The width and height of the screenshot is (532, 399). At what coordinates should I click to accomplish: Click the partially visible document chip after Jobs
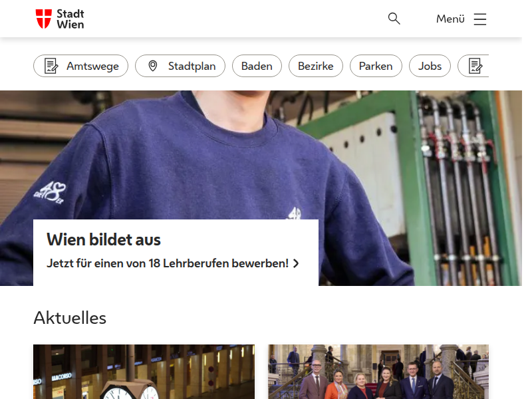coord(473,66)
